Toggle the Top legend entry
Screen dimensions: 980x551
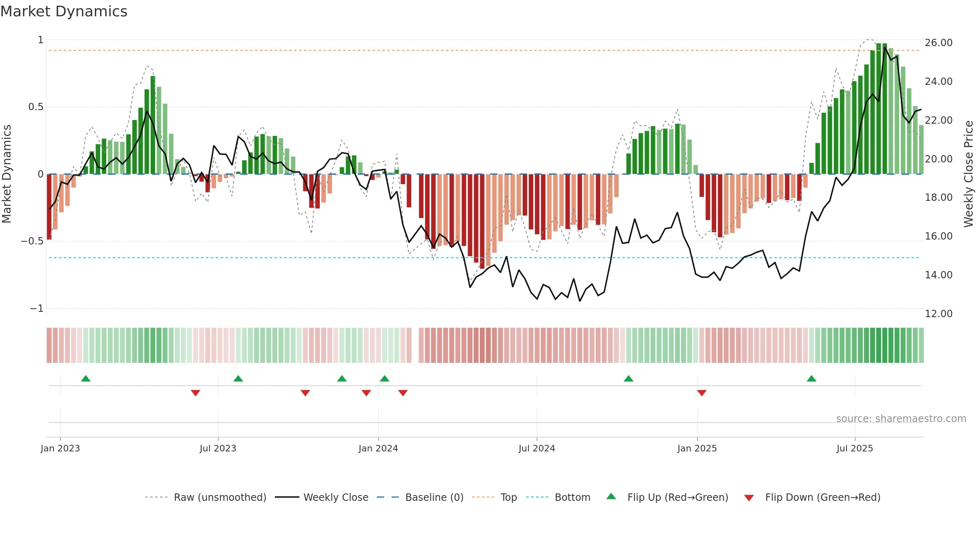[509, 497]
